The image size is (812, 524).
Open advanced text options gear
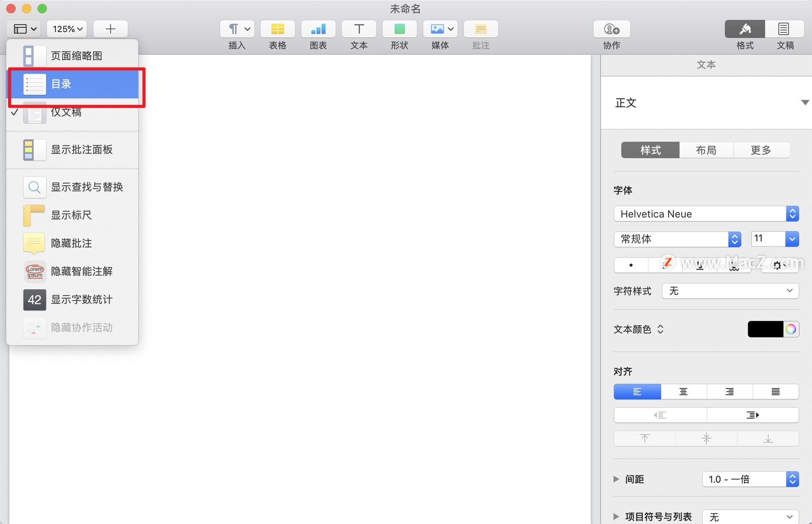point(780,265)
